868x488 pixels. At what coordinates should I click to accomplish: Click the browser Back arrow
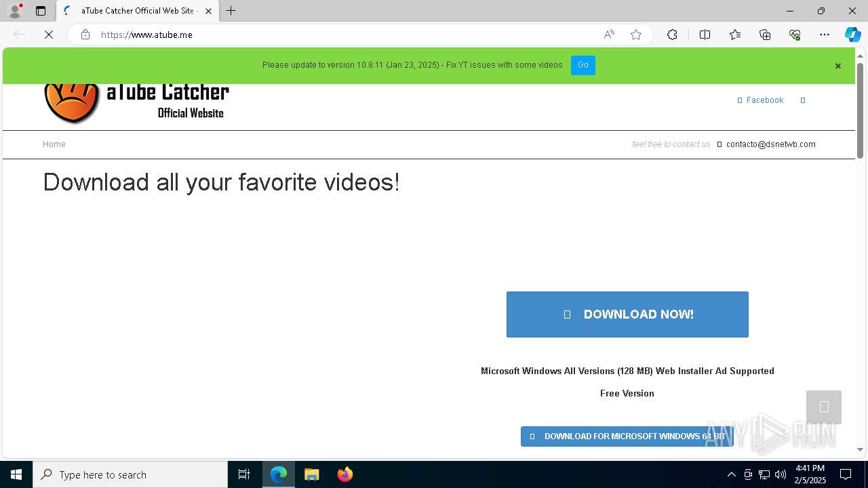(x=19, y=35)
